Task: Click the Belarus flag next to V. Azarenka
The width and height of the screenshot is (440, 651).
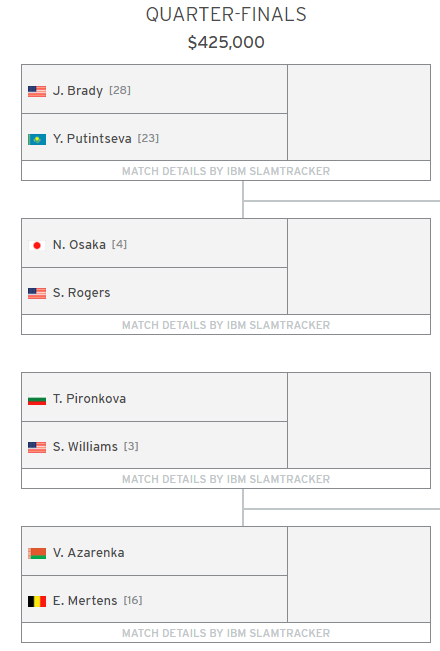Action: tap(37, 553)
